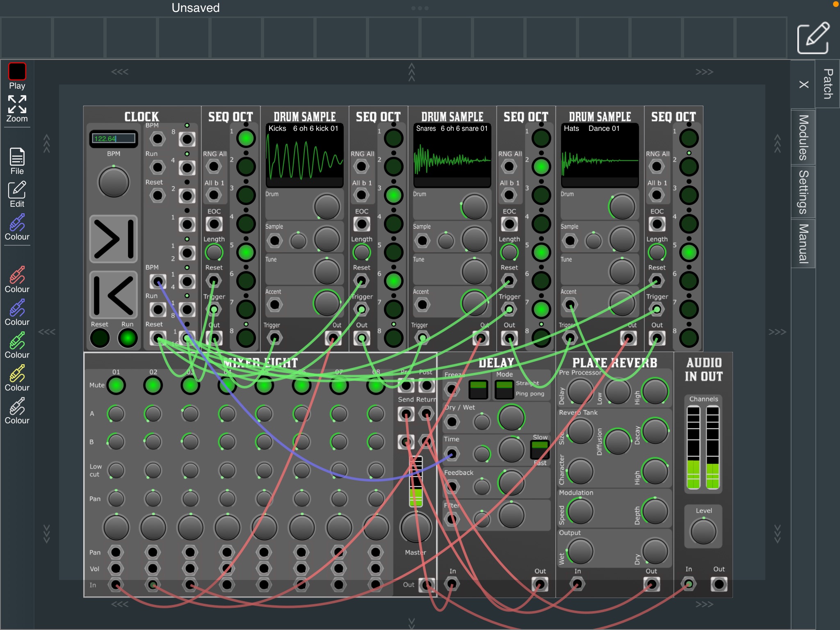840x630 pixels.
Task: Click lower-right downward chevrons
Action: (x=777, y=534)
